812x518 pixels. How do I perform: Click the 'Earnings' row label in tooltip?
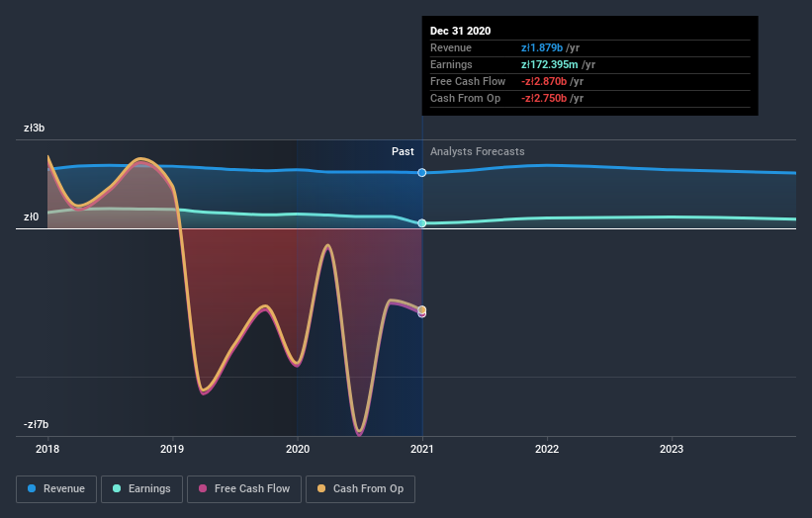pos(451,64)
